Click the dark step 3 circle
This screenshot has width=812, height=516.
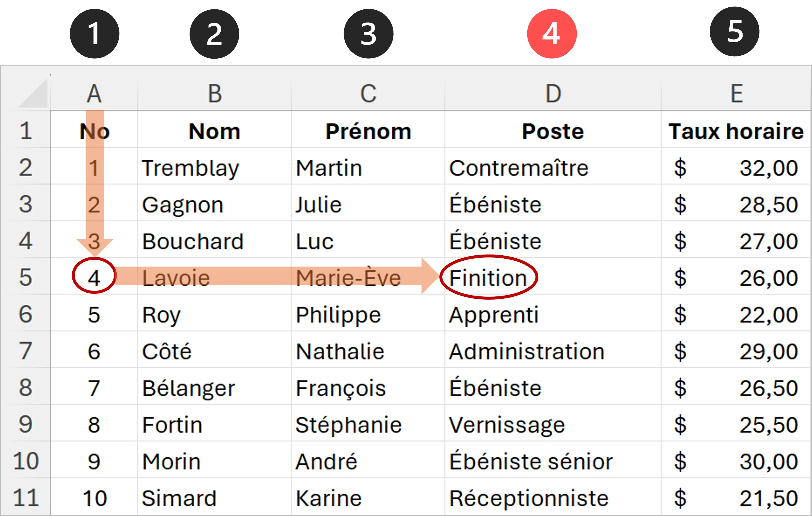(x=368, y=33)
